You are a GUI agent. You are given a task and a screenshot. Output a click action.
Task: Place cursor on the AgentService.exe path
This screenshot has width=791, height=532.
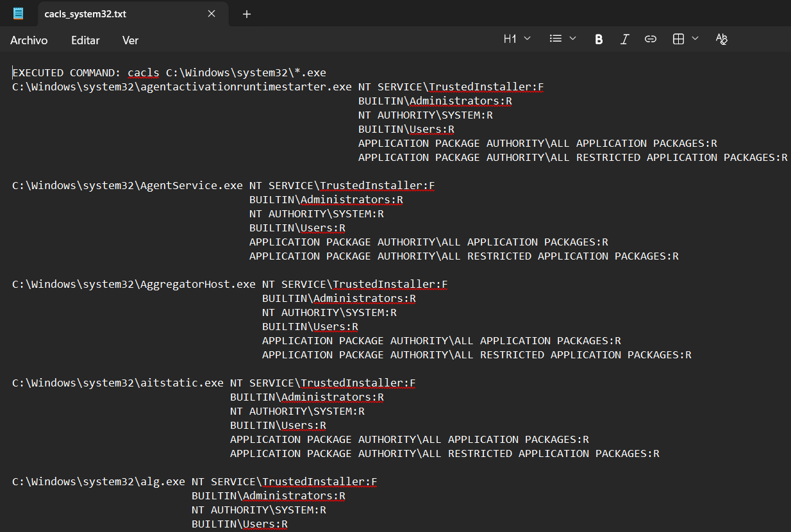pos(127,186)
